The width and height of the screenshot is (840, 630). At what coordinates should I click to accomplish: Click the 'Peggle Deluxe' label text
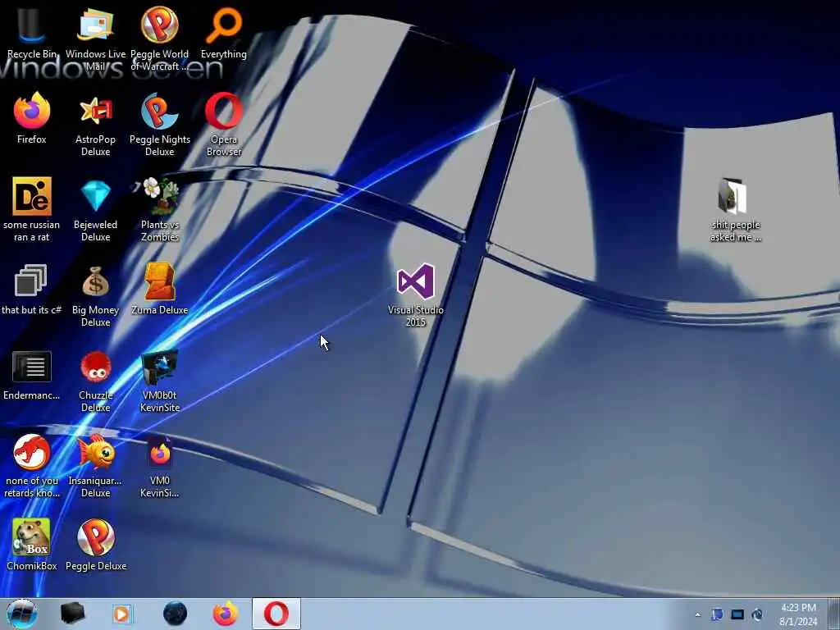point(96,566)
